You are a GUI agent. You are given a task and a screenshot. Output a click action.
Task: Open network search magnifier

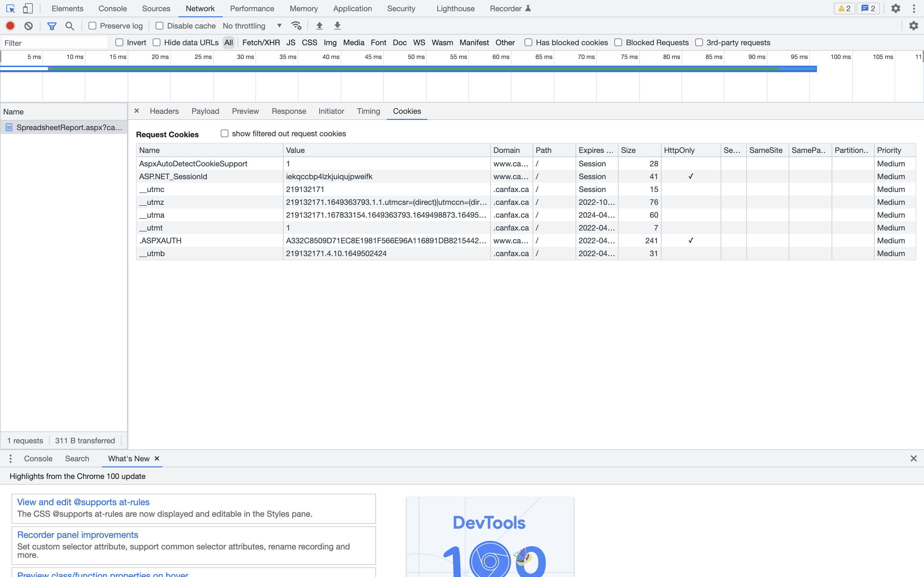pyautogui.click(x=70, y=26)
